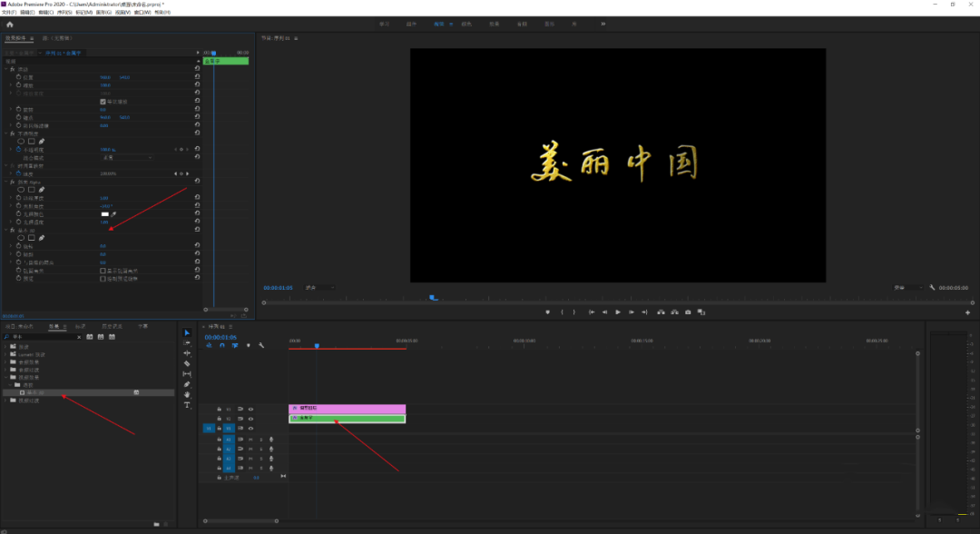Viewport: 980px width, 534px height.
Task: Collapse the 运动 effect section
Action: [x=5, y=68]
